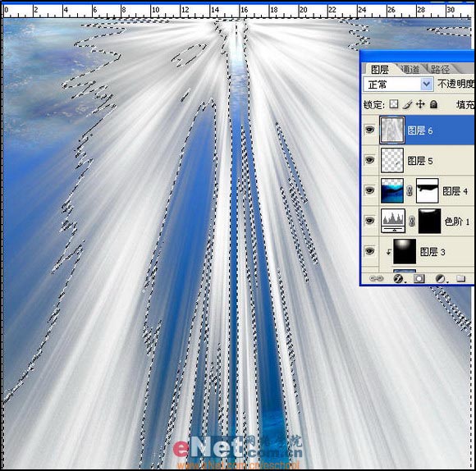Open the blend mode dropdown showing 正常
Image resolution: width=476 pixels, height=471 pixels.
coord(398,85)
